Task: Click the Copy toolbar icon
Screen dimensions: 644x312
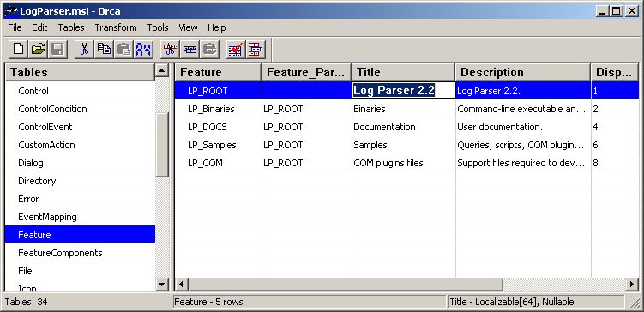Action: click(x=104, y=50)
